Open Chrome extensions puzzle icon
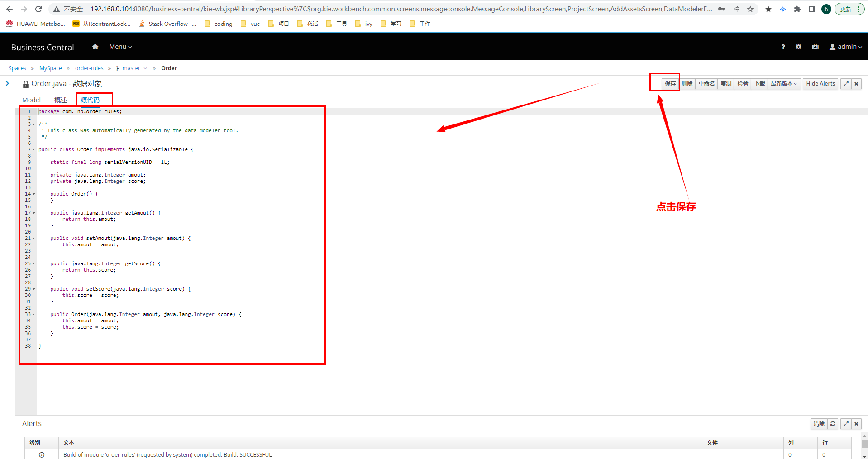 pos(797,9)
